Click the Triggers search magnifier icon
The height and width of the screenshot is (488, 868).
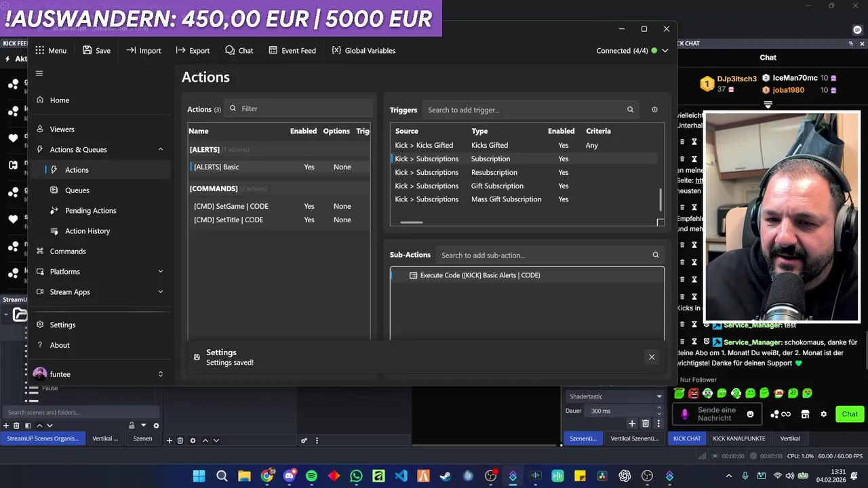pos(630,110)
